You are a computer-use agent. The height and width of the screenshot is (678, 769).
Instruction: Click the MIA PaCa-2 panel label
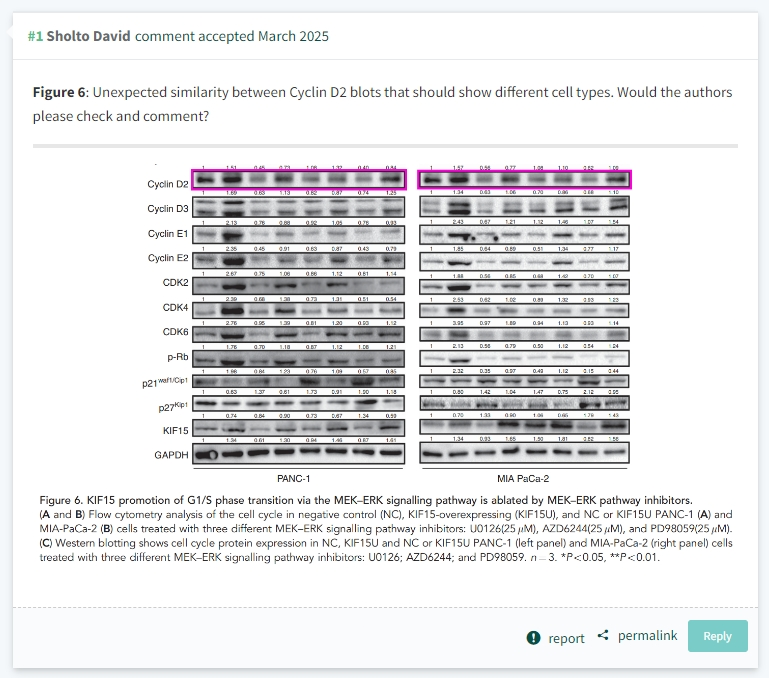(523, 478)
